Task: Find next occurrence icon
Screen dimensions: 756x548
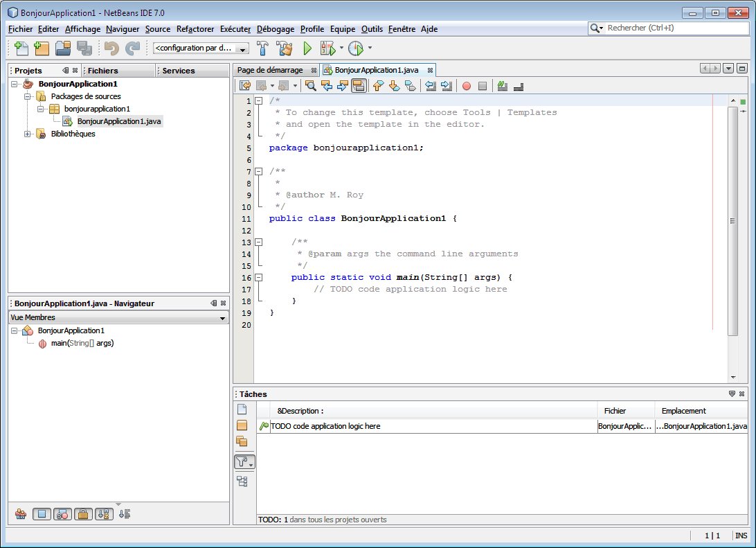Action: coord(342,86)
